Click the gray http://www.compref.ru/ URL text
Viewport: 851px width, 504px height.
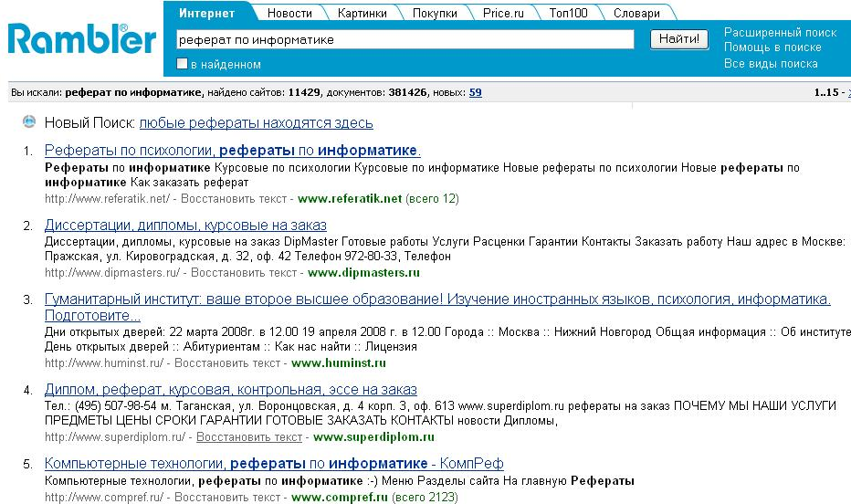[x=104, y=497]
